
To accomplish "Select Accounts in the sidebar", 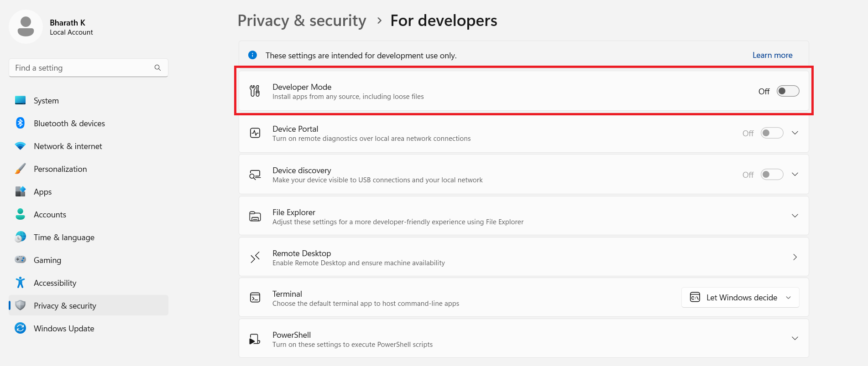I will coord(89,214).
